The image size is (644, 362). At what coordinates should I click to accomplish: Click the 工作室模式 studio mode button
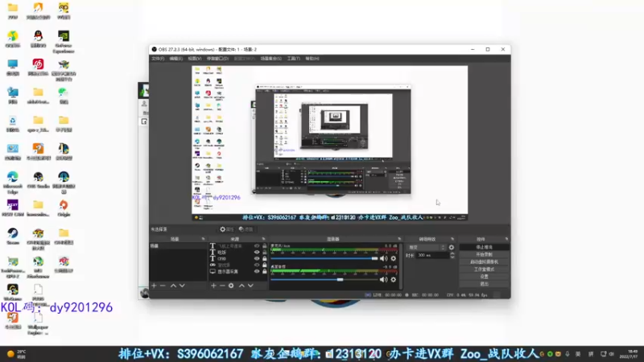[x=485, y=269]
